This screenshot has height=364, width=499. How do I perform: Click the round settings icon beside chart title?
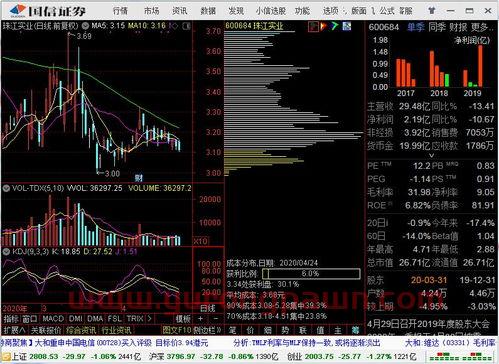(x=85, y=26)
